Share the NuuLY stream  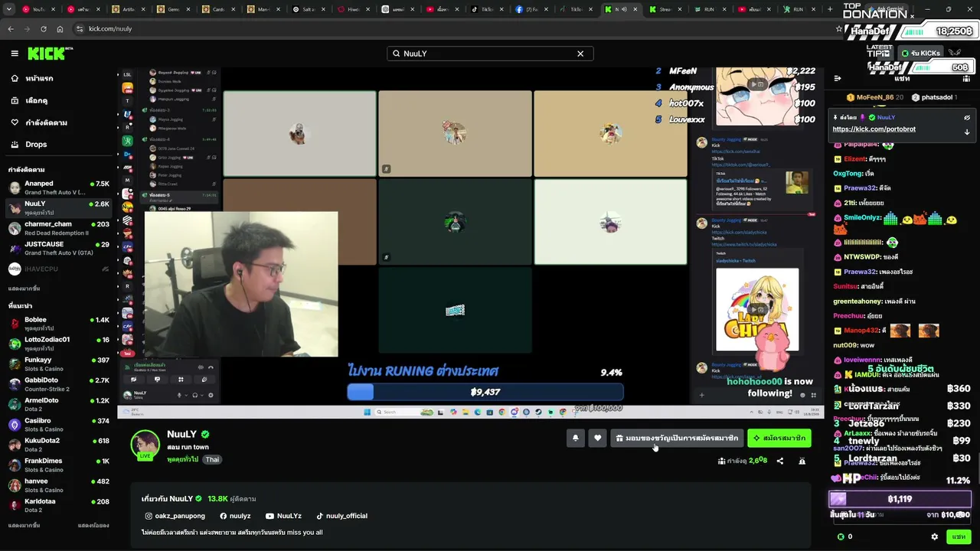[x=780, y=461]
